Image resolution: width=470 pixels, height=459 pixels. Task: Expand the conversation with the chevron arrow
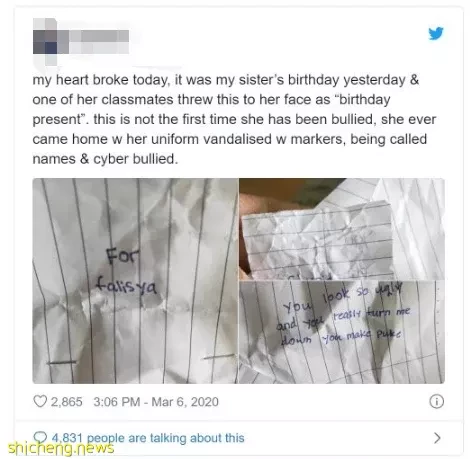point(437,438)
